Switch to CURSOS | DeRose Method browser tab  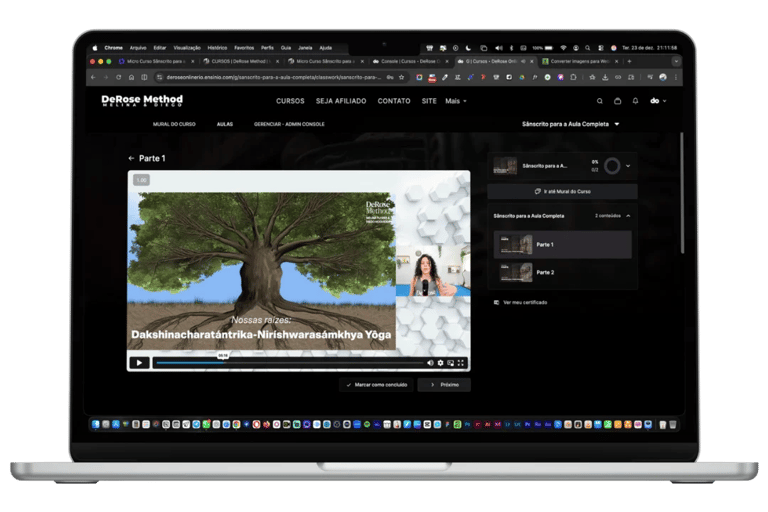[240, 62]
